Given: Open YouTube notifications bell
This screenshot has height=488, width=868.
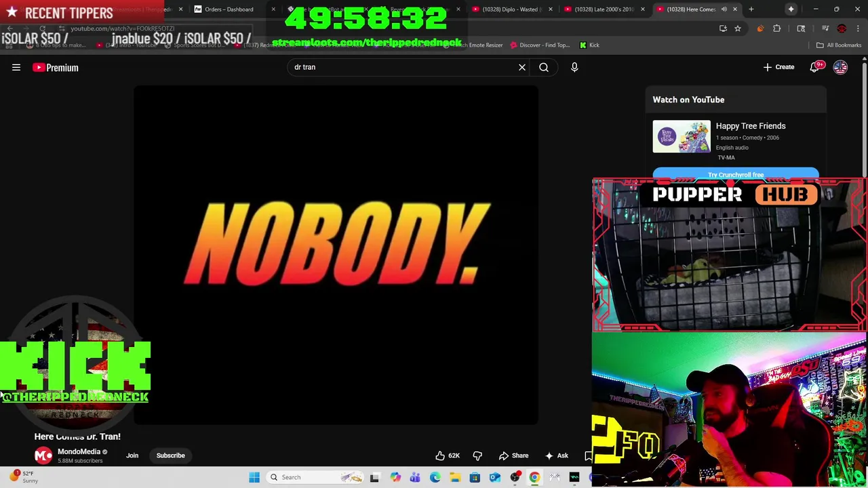Looking at the screenshot, I should click(815, 67).
